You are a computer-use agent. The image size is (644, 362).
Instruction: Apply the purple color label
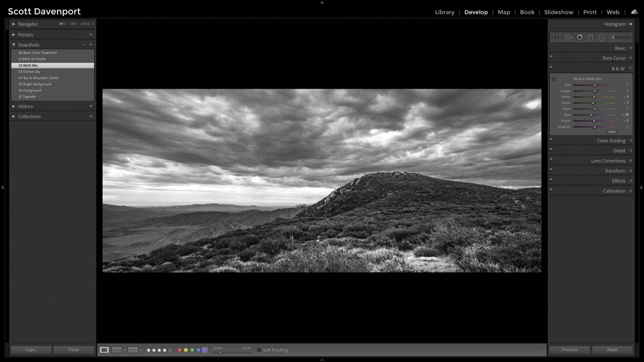205,350
